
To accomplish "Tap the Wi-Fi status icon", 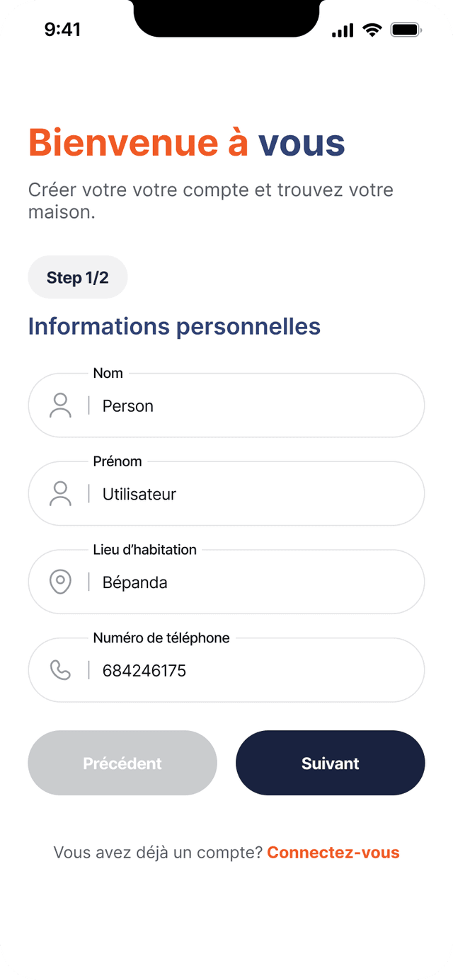I will 372,30.
